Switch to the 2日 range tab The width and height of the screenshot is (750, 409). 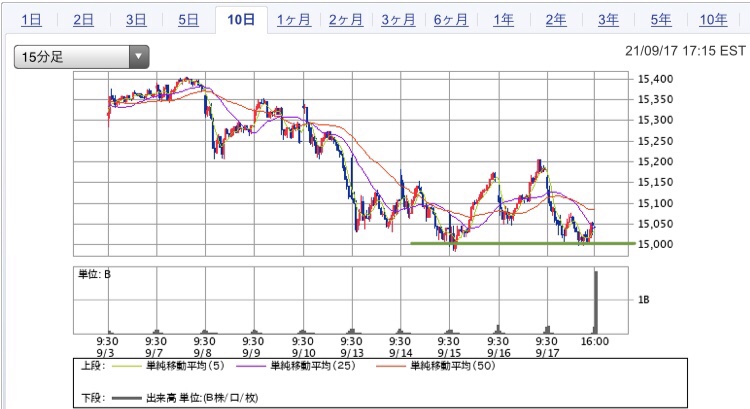click(83, 20)
